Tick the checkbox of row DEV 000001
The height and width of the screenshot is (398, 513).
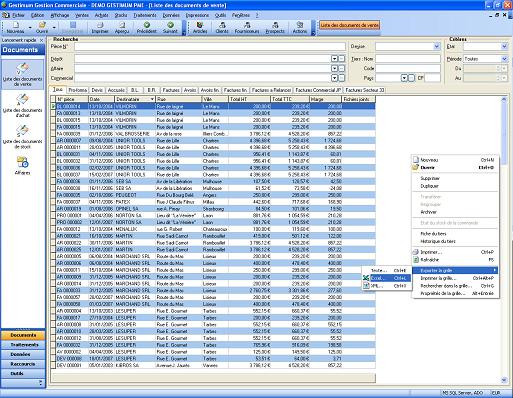[x=53, y=365]
